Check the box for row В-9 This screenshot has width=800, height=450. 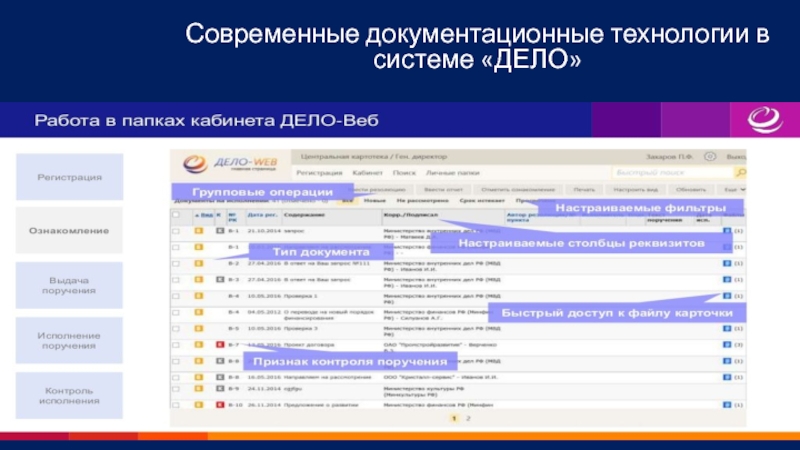coord(176,389)
